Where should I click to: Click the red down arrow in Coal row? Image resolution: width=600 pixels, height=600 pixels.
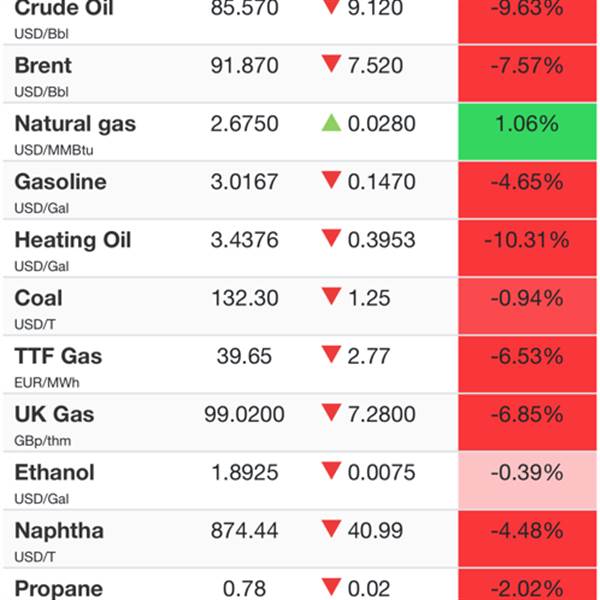pyautogui.click(x=331, y=297)
